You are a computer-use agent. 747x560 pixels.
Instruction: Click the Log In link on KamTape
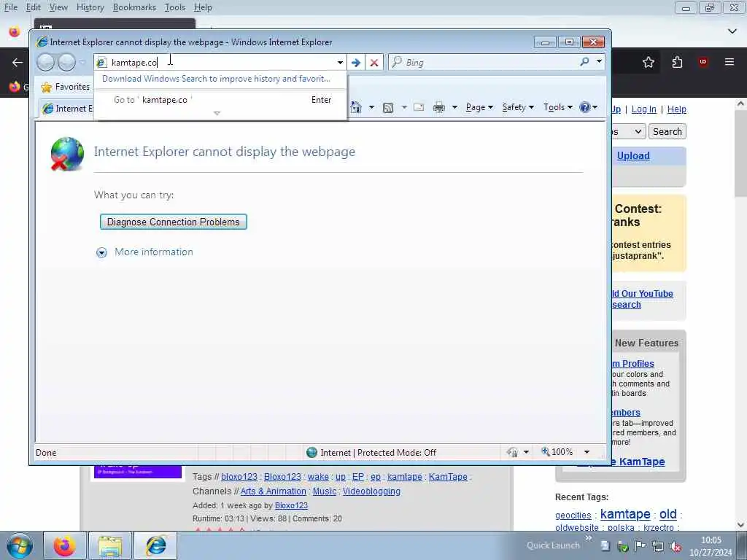tap(643, 109)
